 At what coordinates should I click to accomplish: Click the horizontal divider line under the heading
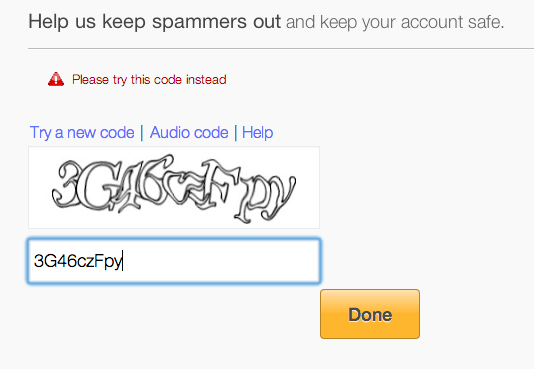(281, 48)
